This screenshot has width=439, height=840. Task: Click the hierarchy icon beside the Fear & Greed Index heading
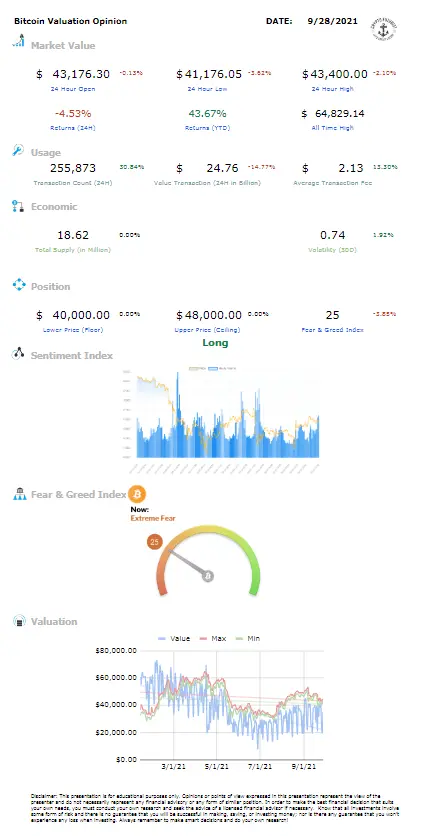point(19,494)
